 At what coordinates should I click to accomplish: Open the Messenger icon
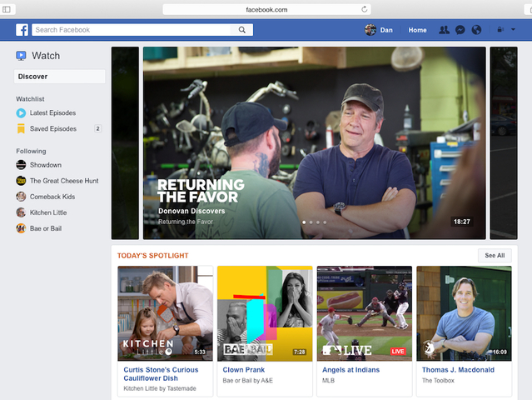(x=460, y=30)
